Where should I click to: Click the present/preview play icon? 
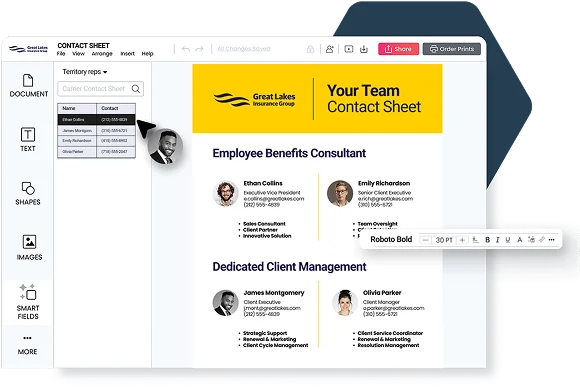click(x=348, y=49)
